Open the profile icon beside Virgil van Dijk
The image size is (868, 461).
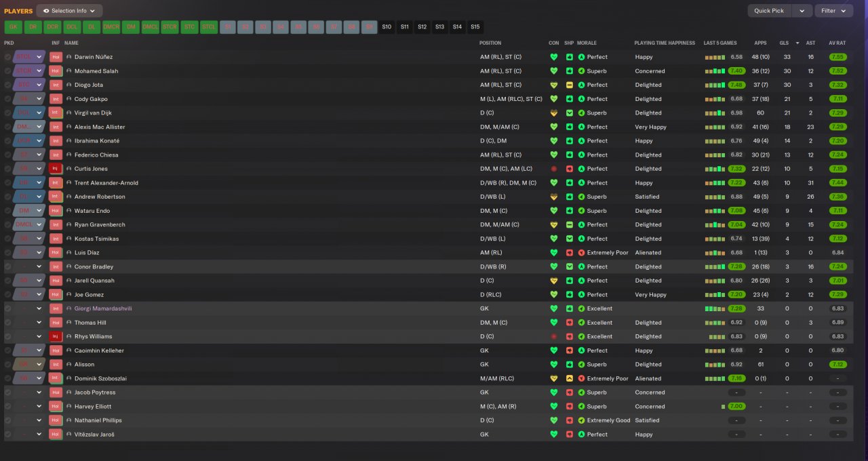click(69, 113)
